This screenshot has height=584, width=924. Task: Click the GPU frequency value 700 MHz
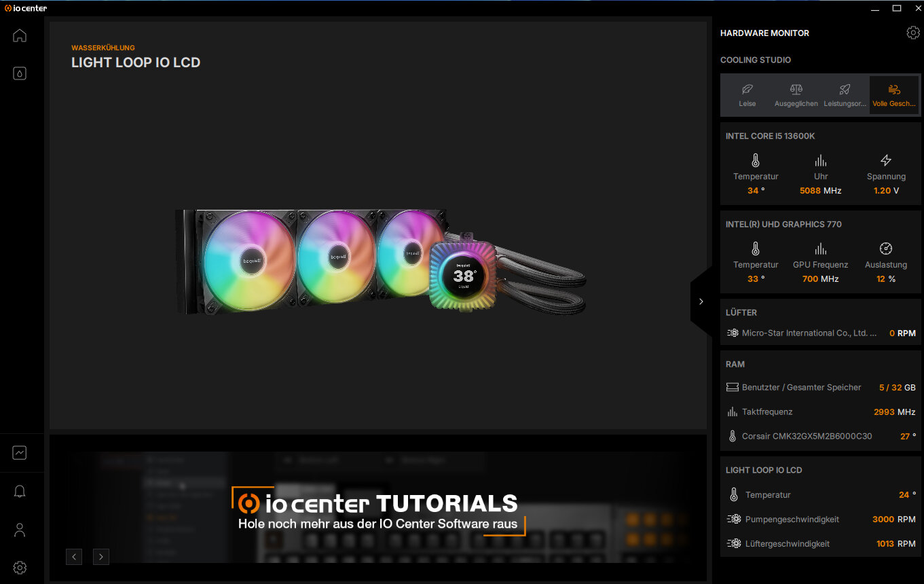tap(821, 279)
